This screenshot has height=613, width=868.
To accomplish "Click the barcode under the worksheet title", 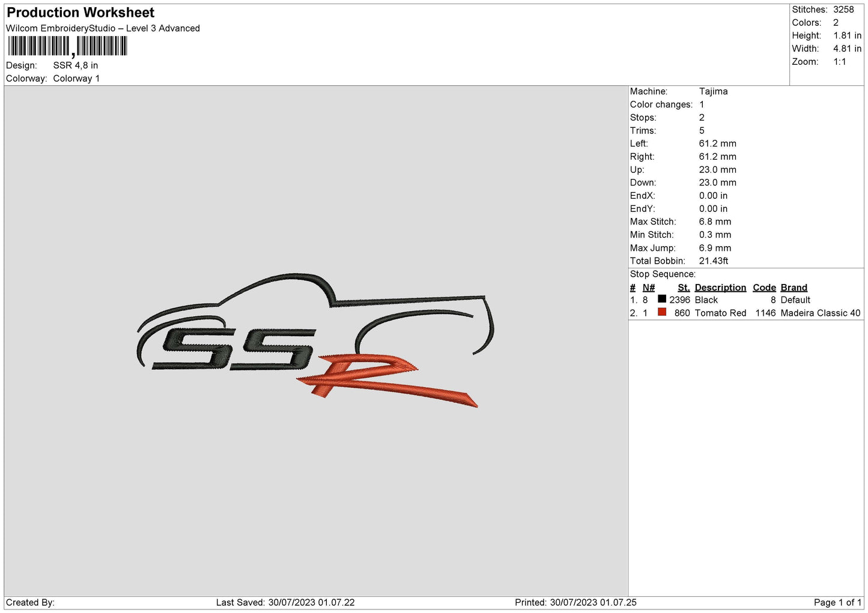I will coord(67,46).
